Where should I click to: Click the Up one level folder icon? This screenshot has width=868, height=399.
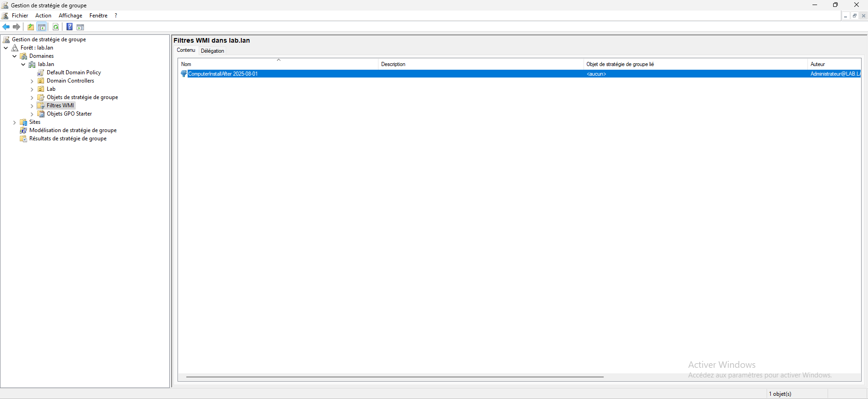click(x=31, y=27)
